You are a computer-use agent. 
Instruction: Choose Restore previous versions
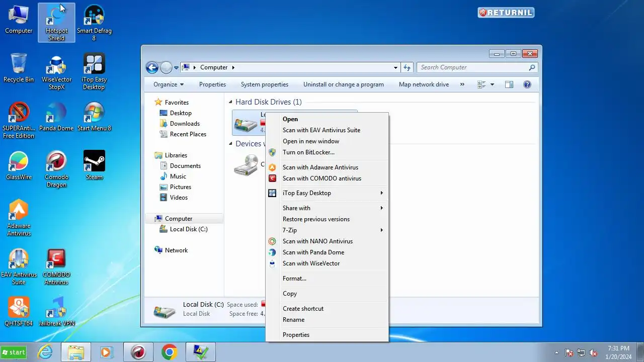(x=327, y=219)
